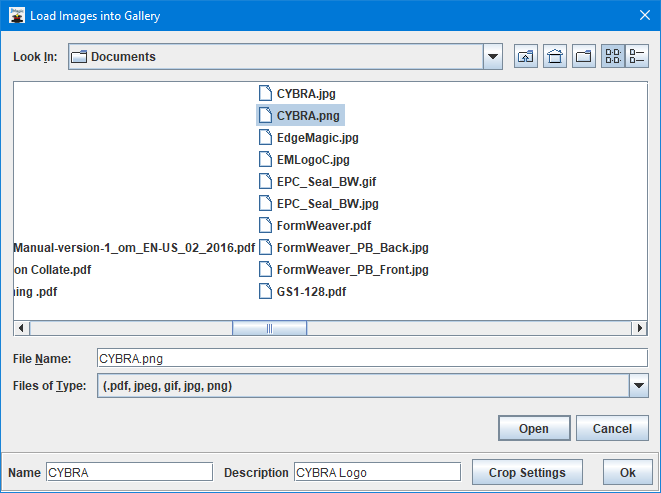
Task: Click the file icon beside EPC_Seal_BW.gif
Action: [265, 182]
